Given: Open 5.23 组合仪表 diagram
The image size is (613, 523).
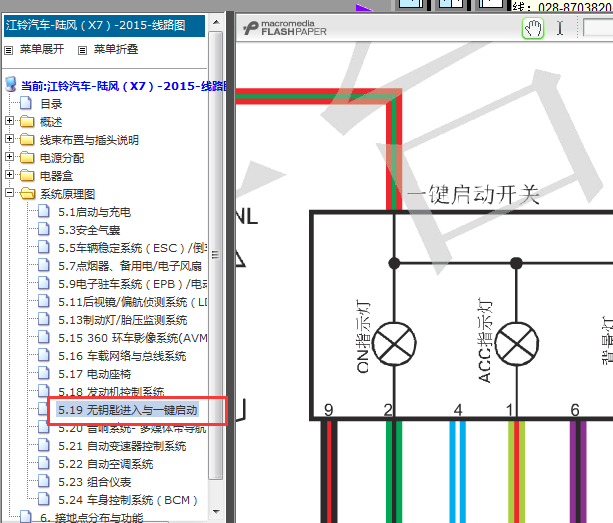Looking at the screenshot, I should click(x=95, y=482).
